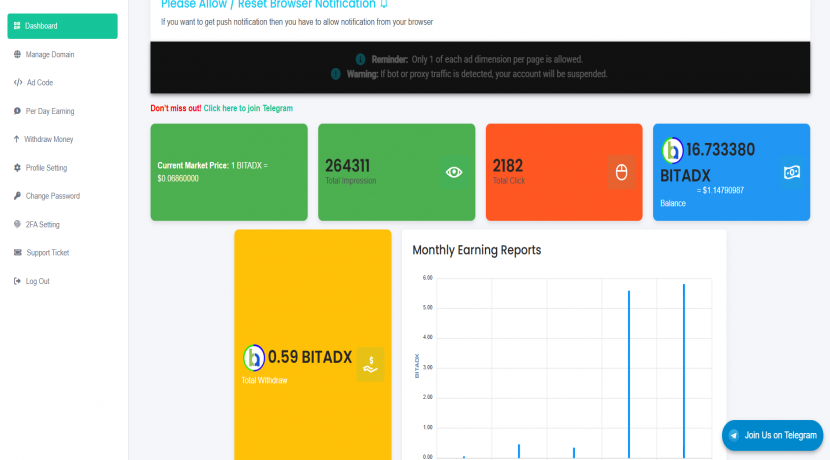830x460 pixels.
Task: Click the tallest bar in Monthly Earning chart
Action: coord(684,370)
